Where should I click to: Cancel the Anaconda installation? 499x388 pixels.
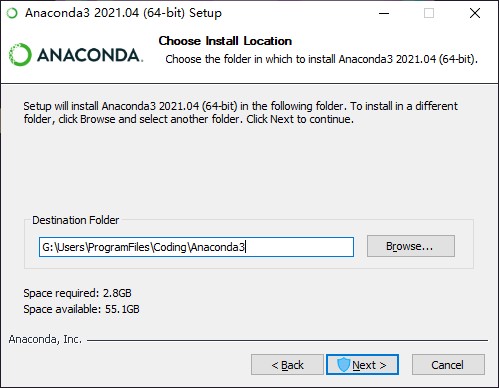tap(448, 365)
